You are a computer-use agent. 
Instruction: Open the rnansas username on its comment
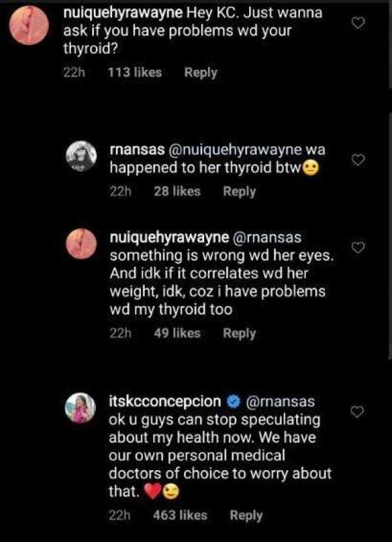[x=136, y=150]
